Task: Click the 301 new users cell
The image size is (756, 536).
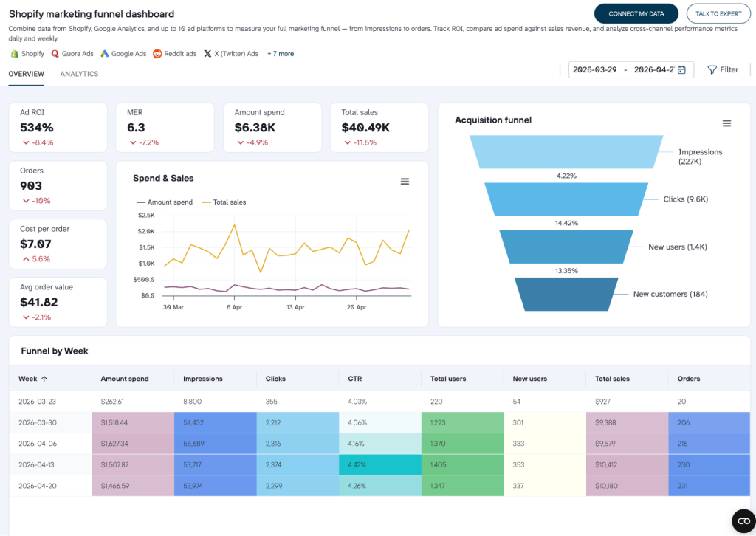Action: 545,423
